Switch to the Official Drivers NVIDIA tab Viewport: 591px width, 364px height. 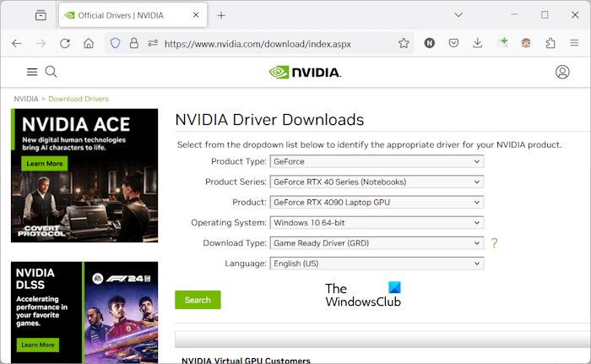click(x=125, y=15)
